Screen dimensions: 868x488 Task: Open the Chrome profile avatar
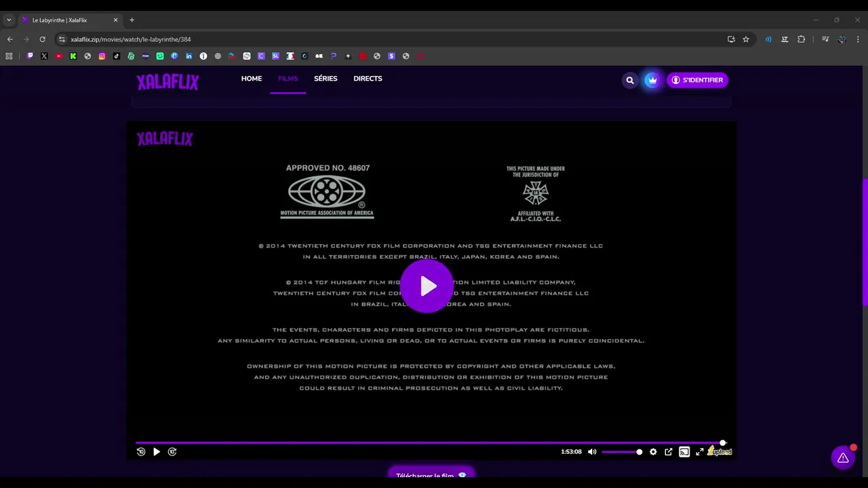842,39
